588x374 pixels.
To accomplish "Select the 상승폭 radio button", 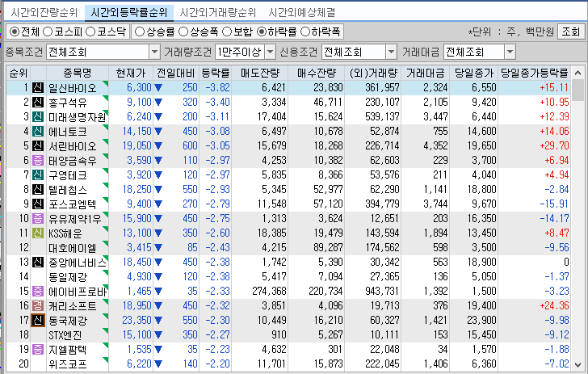I will 183,32.
